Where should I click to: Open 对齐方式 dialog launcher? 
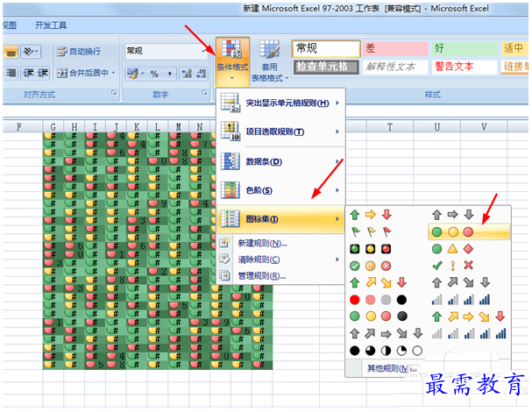point(114,92)
